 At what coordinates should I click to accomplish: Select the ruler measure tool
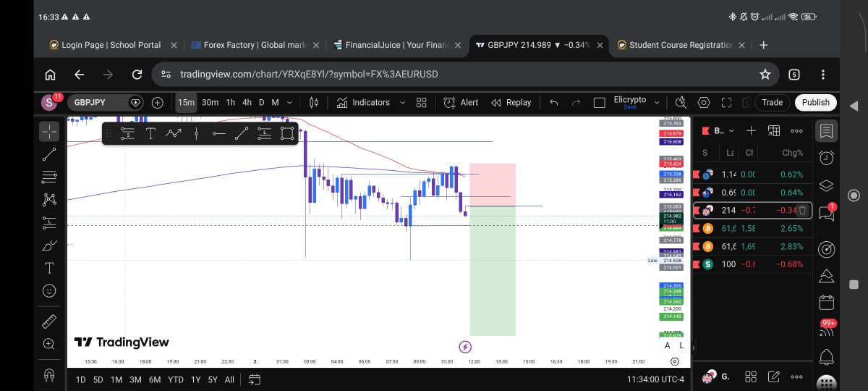point(49,321)
